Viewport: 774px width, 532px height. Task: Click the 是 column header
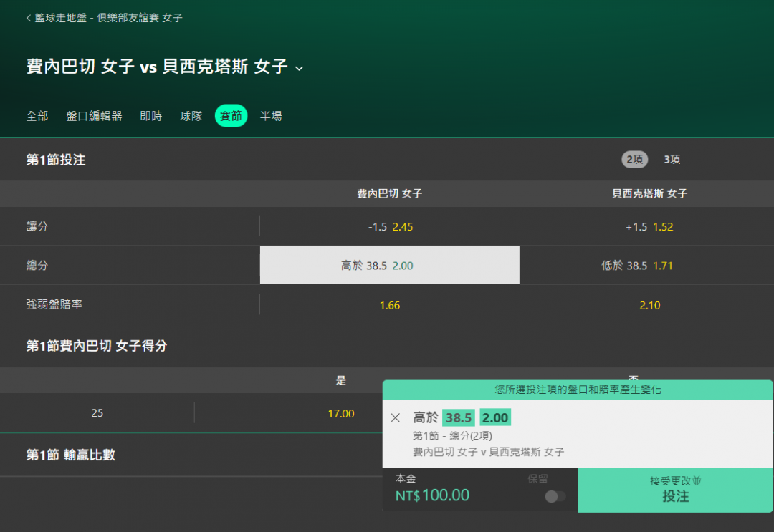click(340, 380)
